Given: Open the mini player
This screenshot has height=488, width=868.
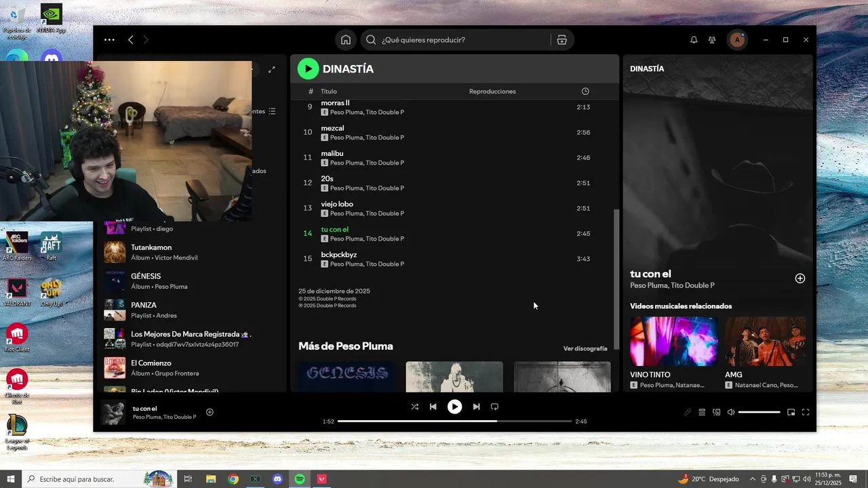Looking at the screenshot, I should tap(791, 412).
